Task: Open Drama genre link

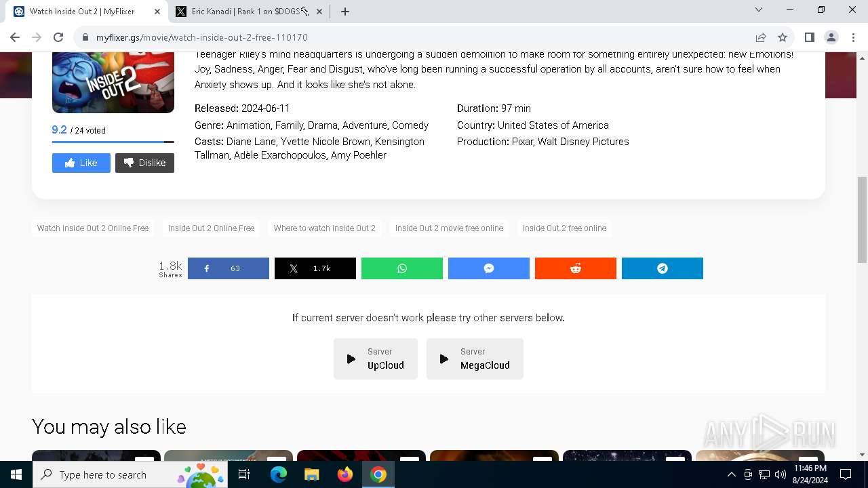Action: 322,125
